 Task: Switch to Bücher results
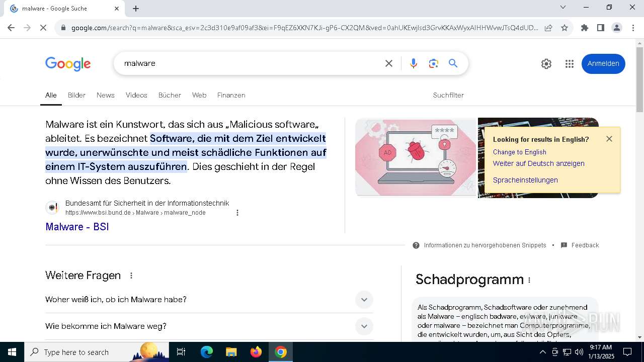pyautogui.click(x=170, y=95)
